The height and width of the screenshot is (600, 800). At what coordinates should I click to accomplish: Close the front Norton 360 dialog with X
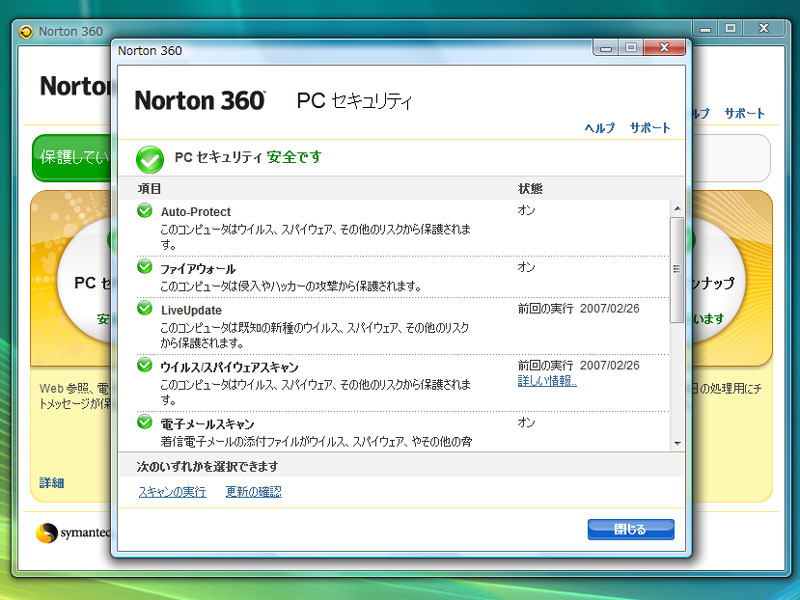[664, 47]
